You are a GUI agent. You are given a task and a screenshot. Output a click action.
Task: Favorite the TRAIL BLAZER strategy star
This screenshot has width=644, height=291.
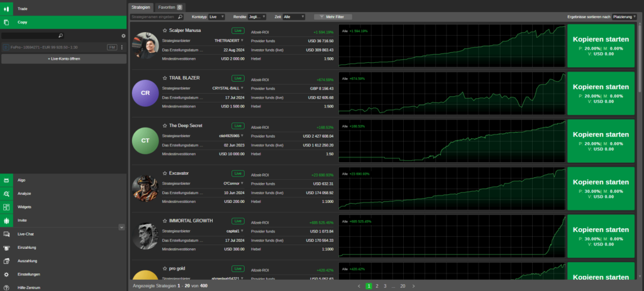tap(165, 78)
